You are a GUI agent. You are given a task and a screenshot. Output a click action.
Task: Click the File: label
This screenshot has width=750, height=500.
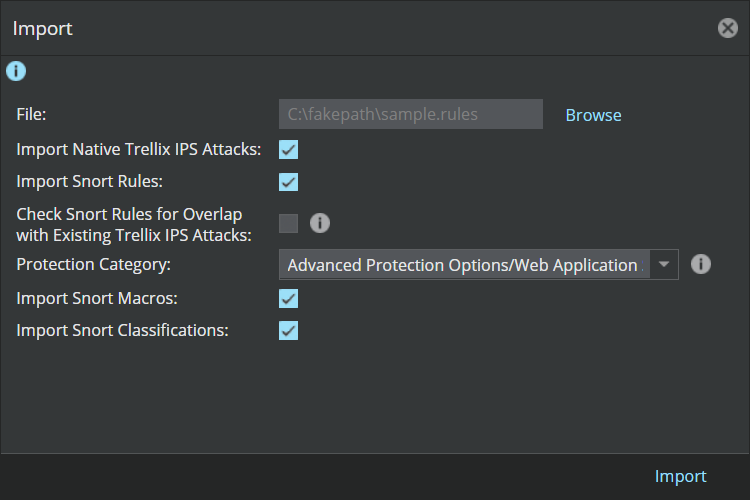click(31, 114)
